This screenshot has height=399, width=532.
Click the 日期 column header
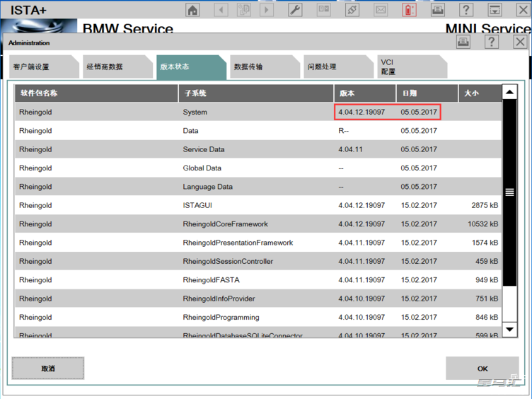pyautogui.click(x=427, y=93)
